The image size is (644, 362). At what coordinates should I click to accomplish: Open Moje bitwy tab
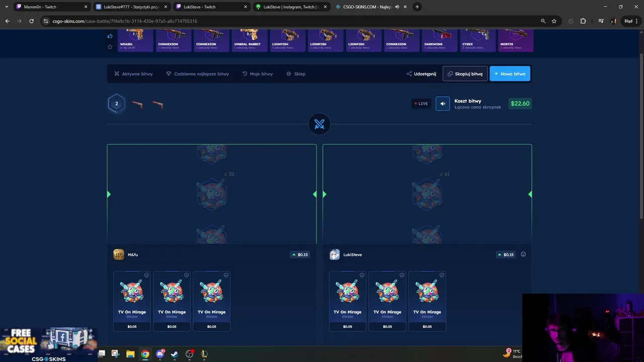[x=258, y=74]
